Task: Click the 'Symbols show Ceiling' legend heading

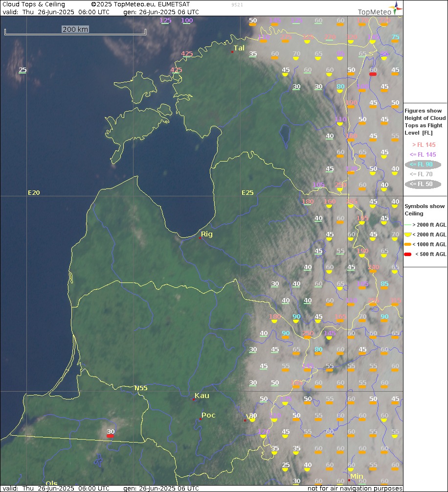Action: pos(425,210)
